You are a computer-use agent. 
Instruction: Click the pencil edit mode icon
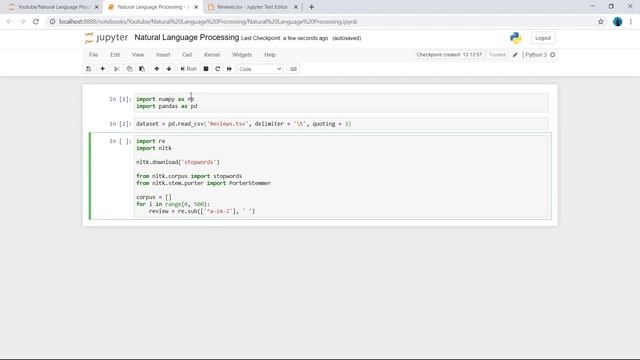[515, 55]
